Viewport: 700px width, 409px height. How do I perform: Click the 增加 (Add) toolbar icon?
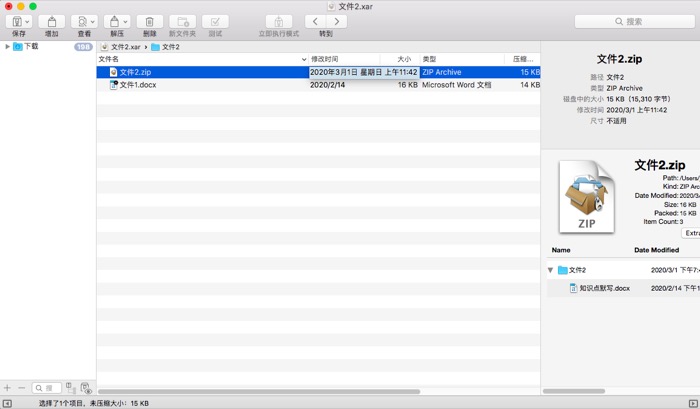[52, 21]
